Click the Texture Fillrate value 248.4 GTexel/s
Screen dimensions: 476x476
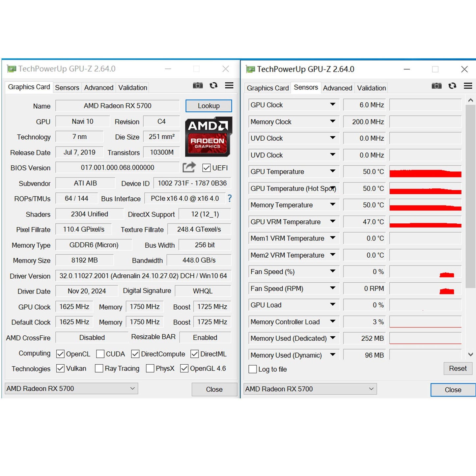[x=199, y=229]
